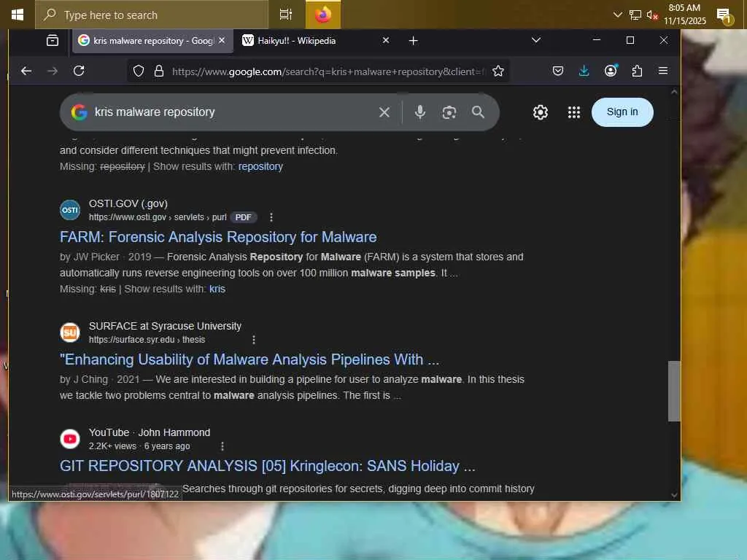Click the voice search microphone icon

pyautogui.click(x=420, y=112)
